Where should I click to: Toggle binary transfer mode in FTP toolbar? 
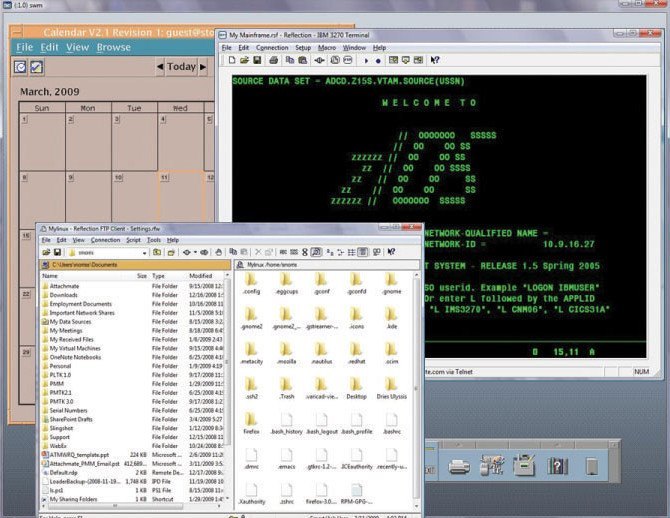[x=294, y=252]
